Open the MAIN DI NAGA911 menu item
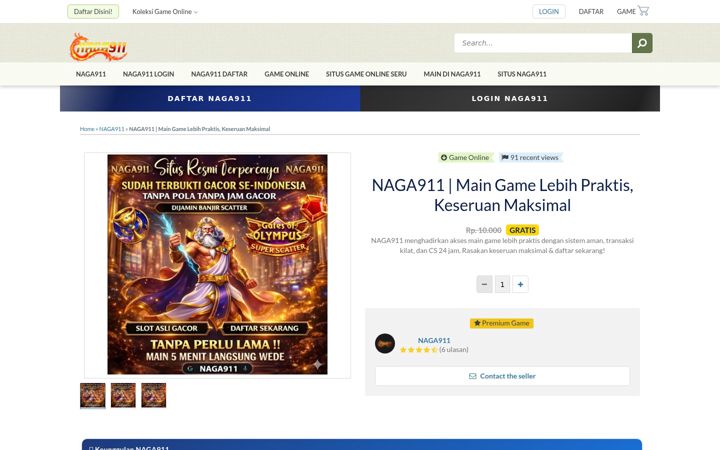 (x=452, y=74)
